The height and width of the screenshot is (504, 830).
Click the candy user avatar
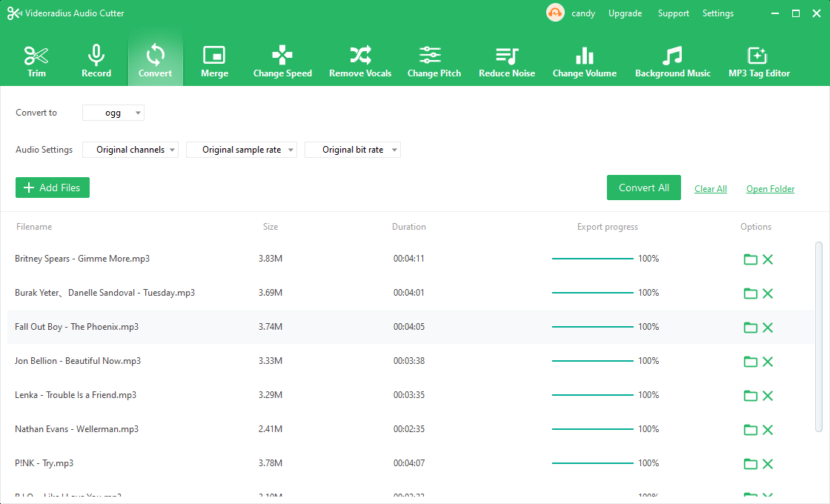555,13
